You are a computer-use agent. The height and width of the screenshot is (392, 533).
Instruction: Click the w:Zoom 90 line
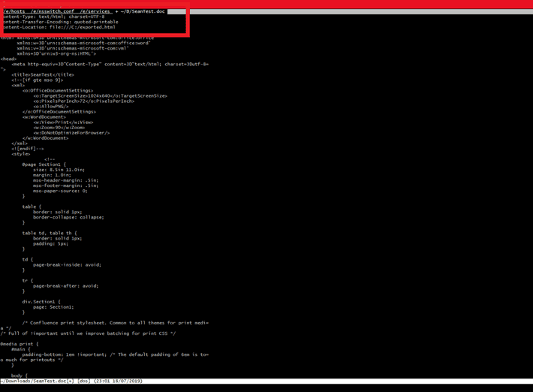[64, 128]
